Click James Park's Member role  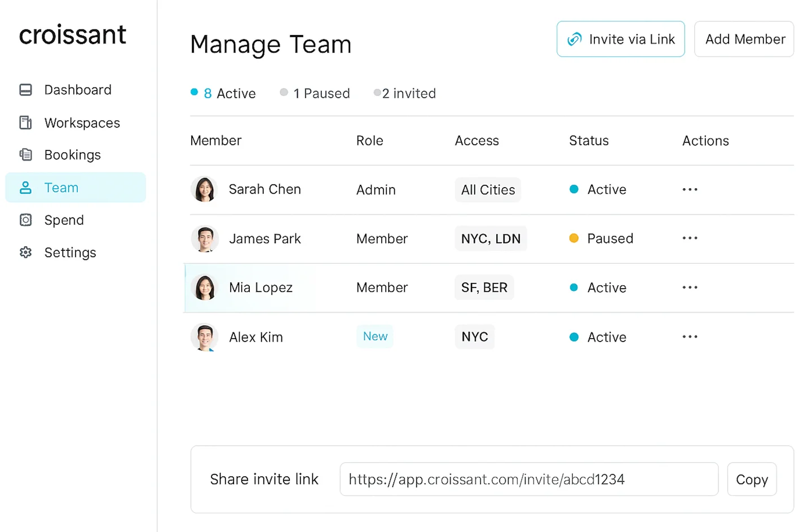click(x=382, y=238)
